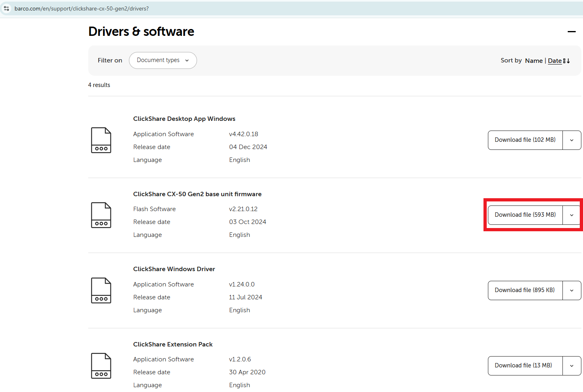This screenshot has height=392, width=583.
Task: Click the Filter on label
Action: point(110,60)
